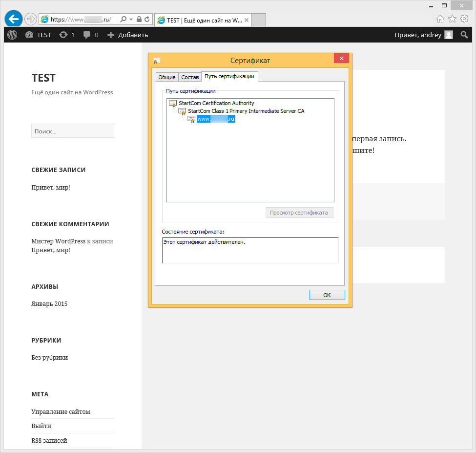Click the WordPress logo in admin bar
The width and height of the screenshot is (476, 453).
pos(12,35)
